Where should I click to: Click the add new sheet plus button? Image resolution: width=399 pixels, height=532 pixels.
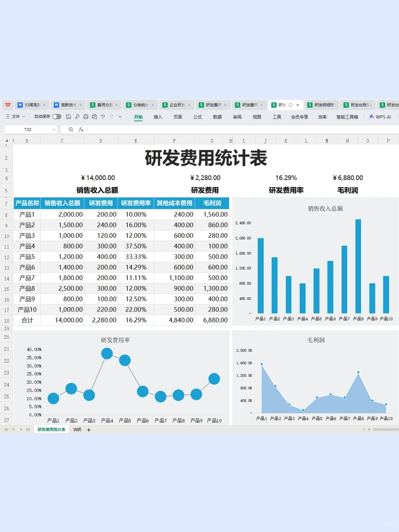click(89, 430)
